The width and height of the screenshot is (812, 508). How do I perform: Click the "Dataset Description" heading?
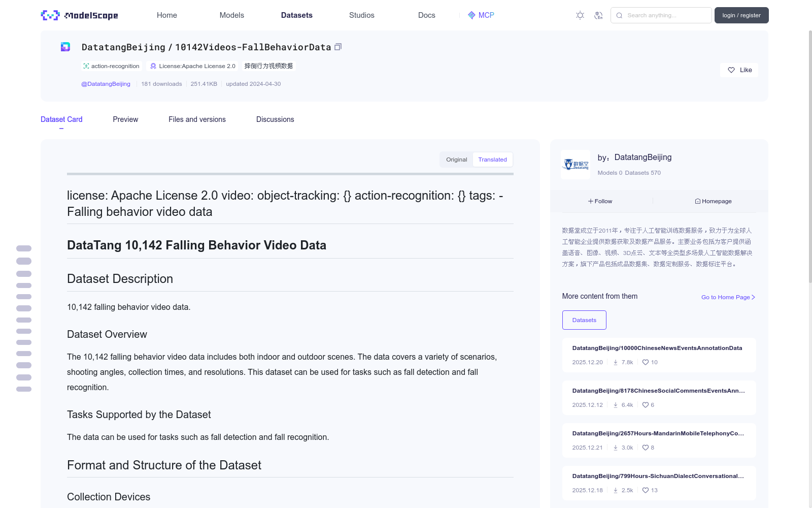coord(120,279)
